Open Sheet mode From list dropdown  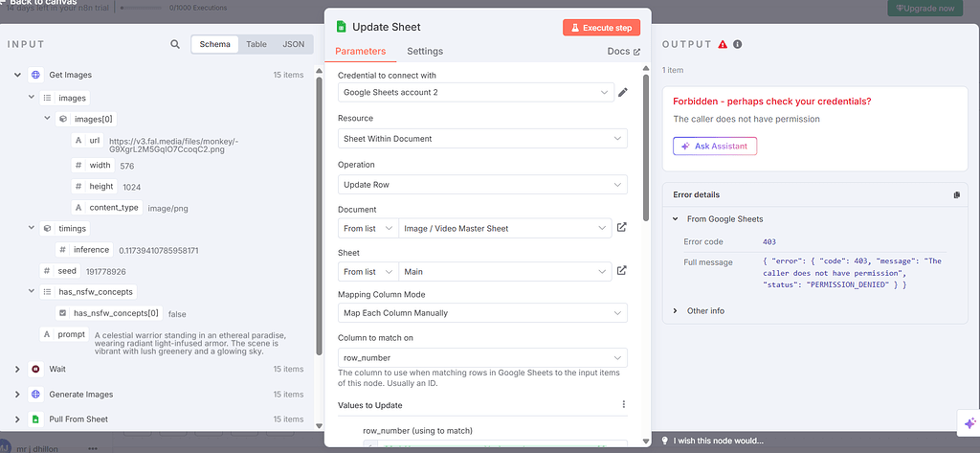point(368,272)
